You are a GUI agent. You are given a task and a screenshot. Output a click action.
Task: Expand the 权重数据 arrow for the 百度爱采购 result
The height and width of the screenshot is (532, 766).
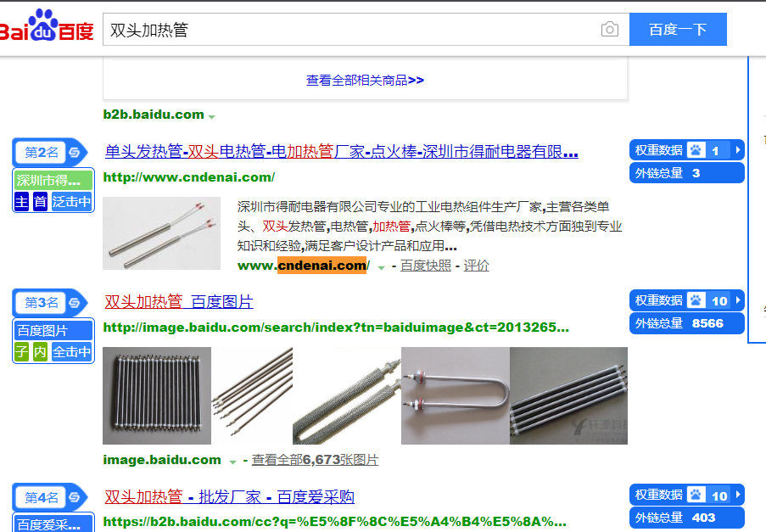click(x=738, y=495)
